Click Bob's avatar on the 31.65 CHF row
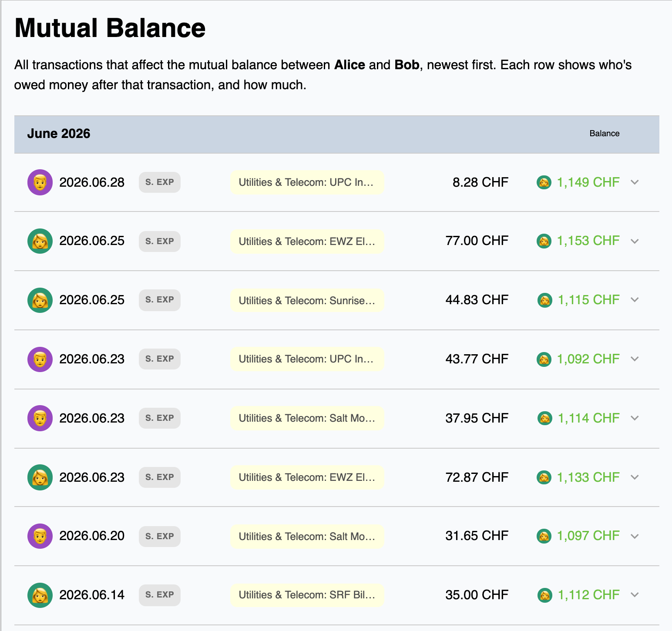The height and width of the screenshot is (631, 672). coord(40,536)
